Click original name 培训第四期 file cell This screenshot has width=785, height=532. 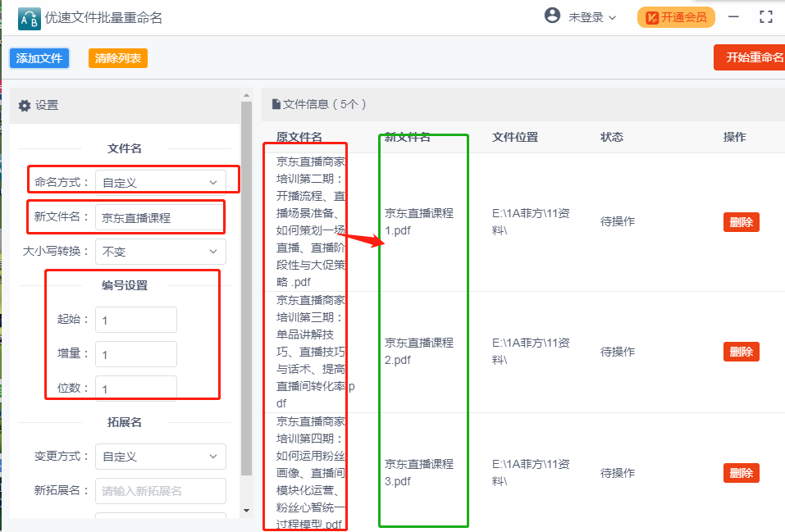312,473
